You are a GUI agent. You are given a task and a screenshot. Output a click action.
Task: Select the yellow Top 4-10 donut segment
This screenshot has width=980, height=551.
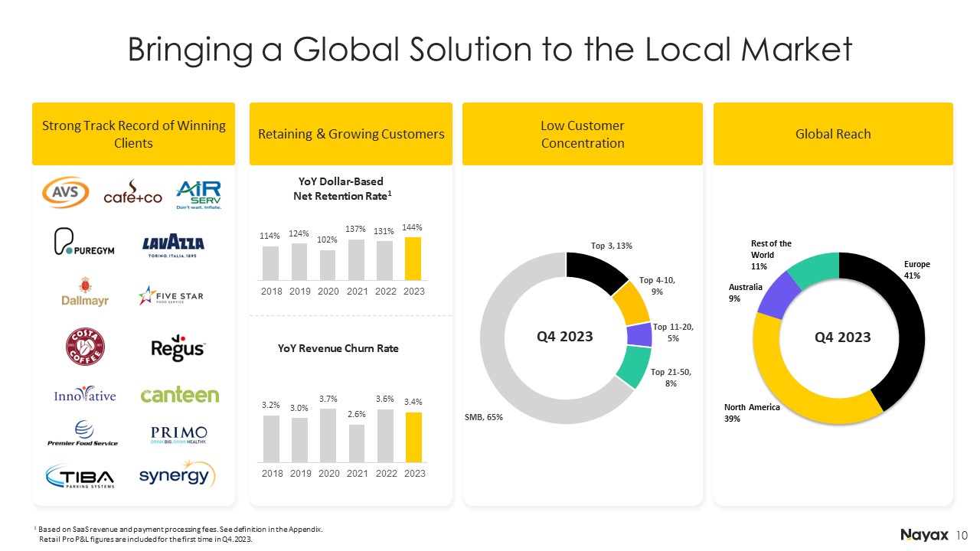631,303
